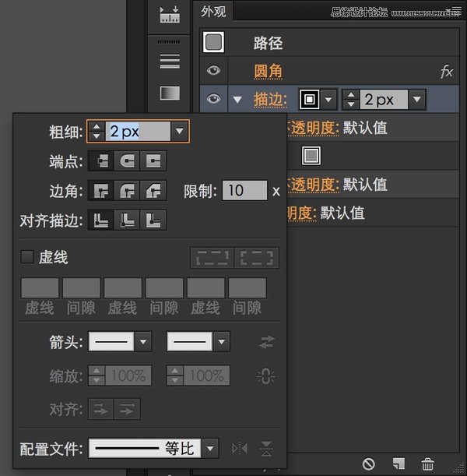
Task: Open the 描边 stroke panel link
Action: tap(270, 100)
